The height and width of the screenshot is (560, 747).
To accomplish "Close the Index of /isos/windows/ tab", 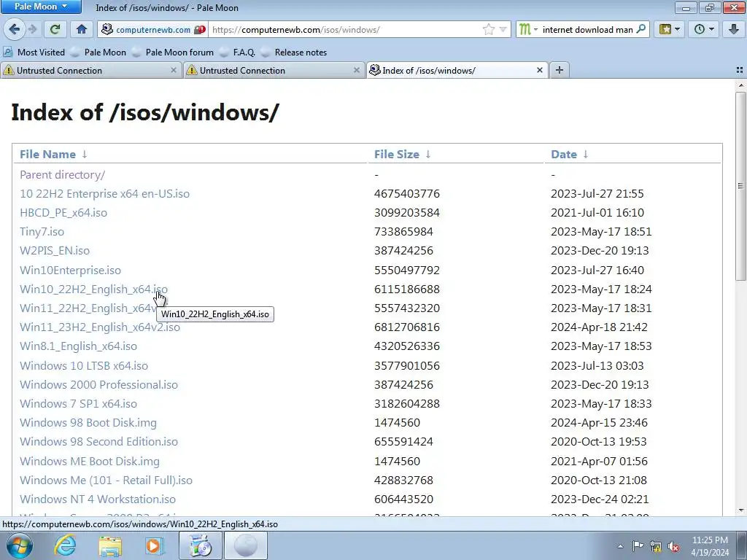I will point(539,70).
